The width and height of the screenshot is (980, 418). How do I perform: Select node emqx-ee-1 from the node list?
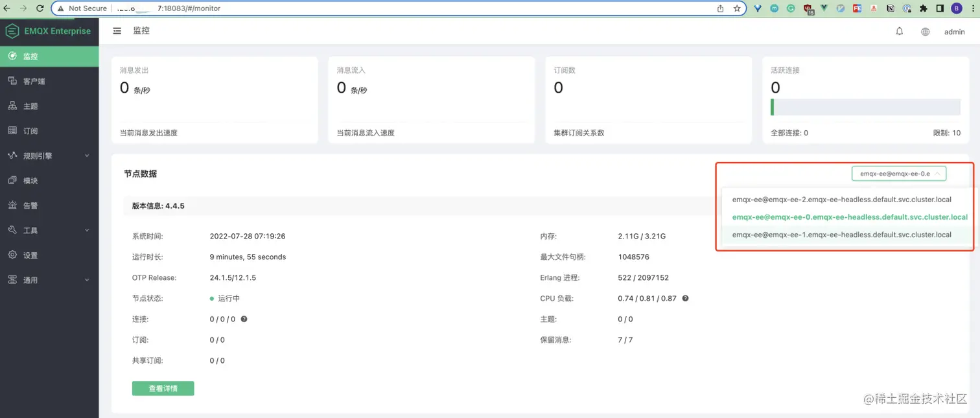pos(843,235)
